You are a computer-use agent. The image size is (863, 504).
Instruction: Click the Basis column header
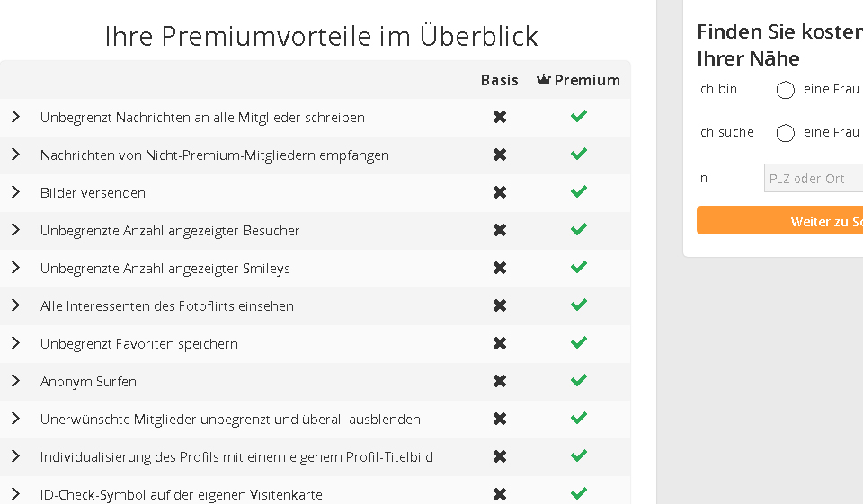coord(500,80)
